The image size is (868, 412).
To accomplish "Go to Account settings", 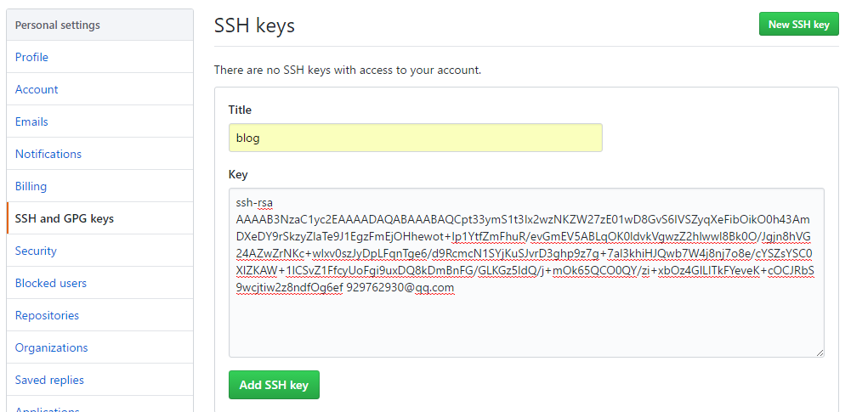I will coord(37,89).
